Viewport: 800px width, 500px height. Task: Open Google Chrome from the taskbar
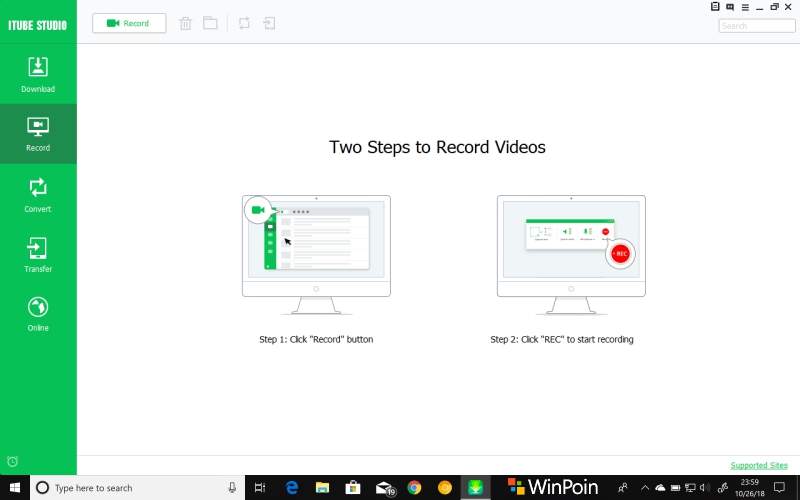point(414,488)
